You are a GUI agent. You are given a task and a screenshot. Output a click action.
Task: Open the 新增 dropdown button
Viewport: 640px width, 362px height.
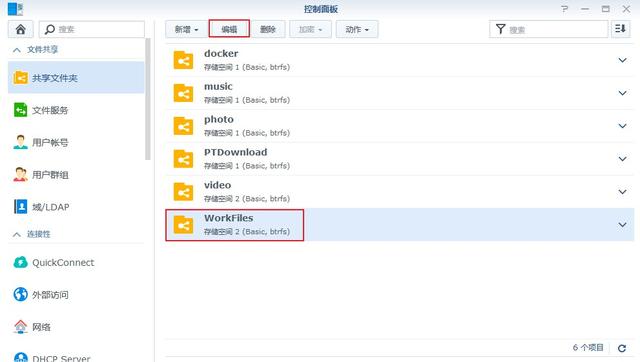(186, 29)
